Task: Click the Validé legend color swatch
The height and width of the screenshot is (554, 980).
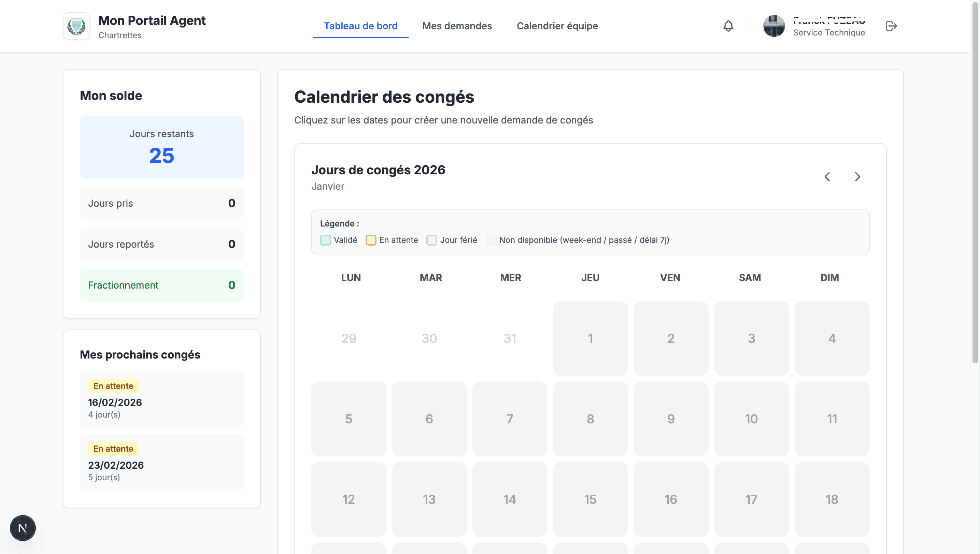Action: 326,240
